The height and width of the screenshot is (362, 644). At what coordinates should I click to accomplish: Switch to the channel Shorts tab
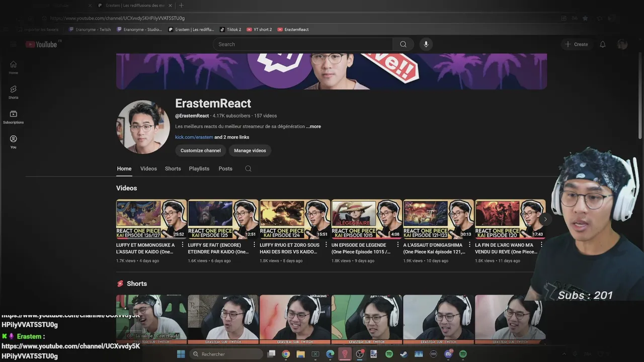pyautogui.click(x=173, y=168)
